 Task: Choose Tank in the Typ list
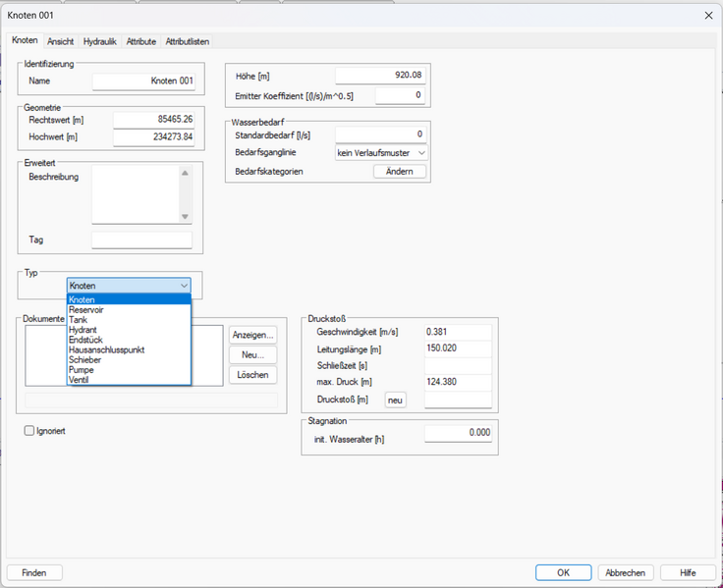click(x=129, y=320)
